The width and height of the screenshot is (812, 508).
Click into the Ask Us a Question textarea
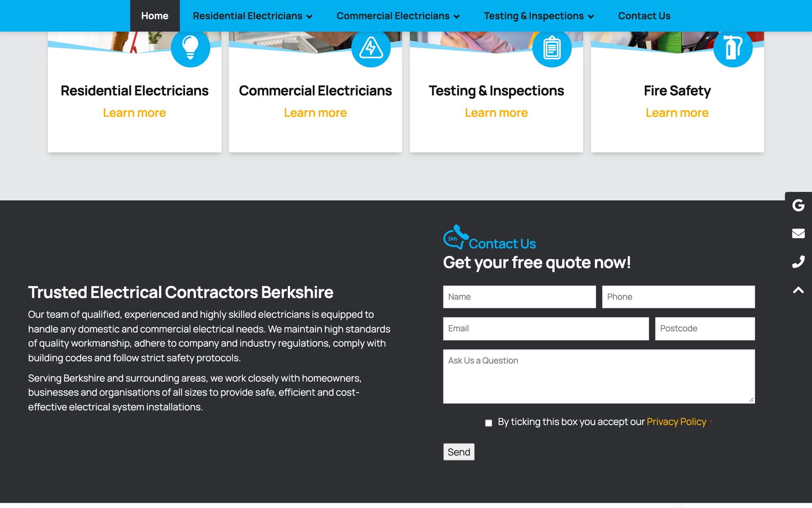[599, 376]
